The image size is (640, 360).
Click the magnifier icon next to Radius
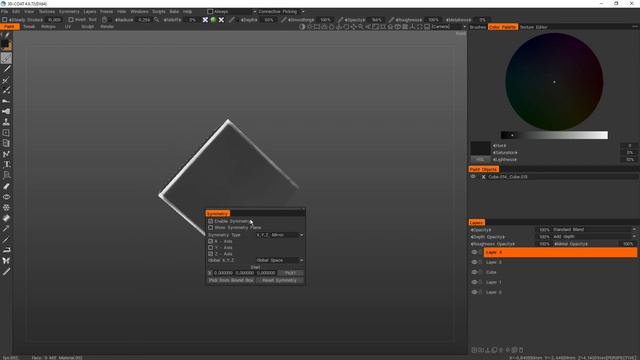156,20
